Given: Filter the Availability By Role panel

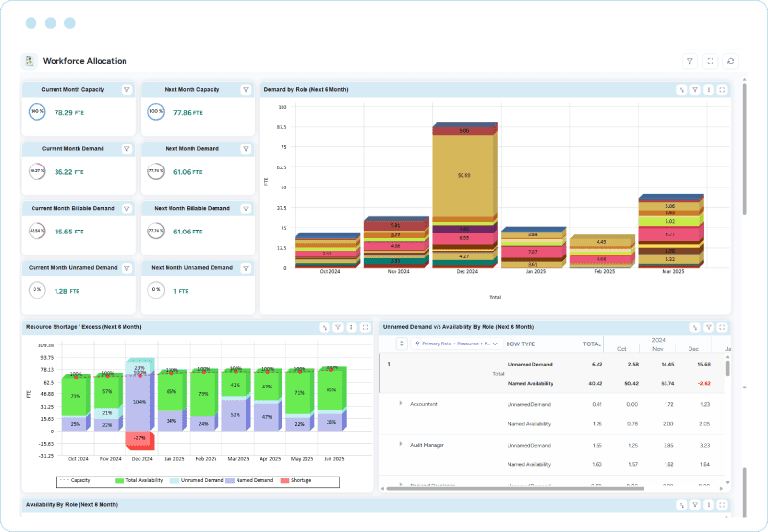Looking at the screenshot, I should coord(695,505).
